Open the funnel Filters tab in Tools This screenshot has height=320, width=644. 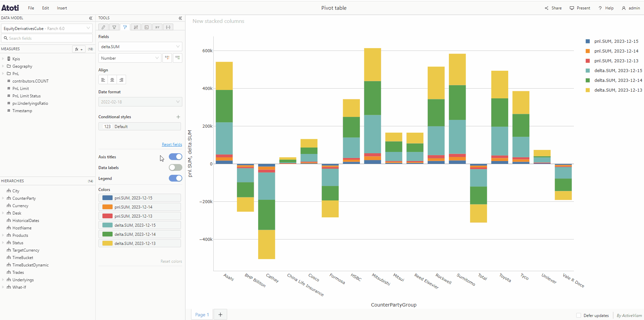[x=114, y=27]
